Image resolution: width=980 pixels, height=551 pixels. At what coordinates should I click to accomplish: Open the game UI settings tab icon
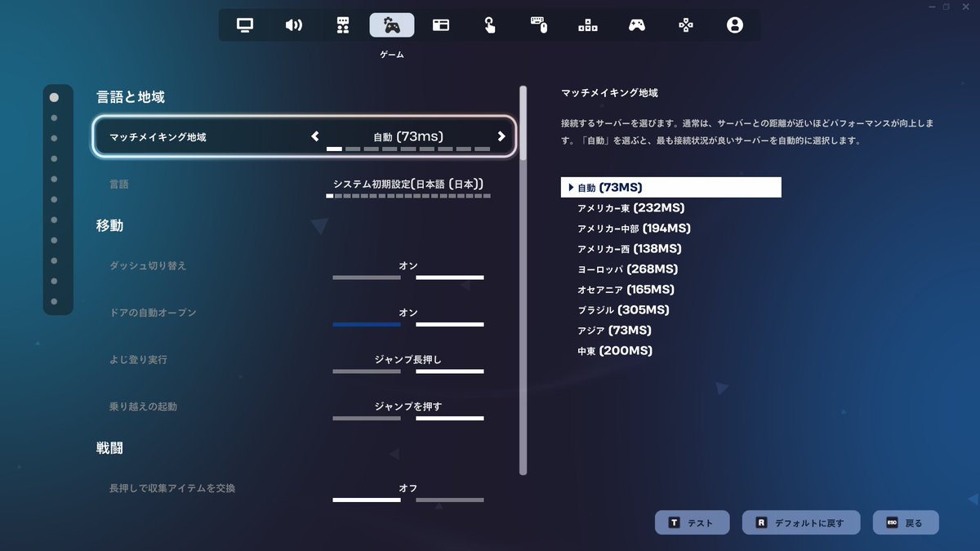coord(343,25)
